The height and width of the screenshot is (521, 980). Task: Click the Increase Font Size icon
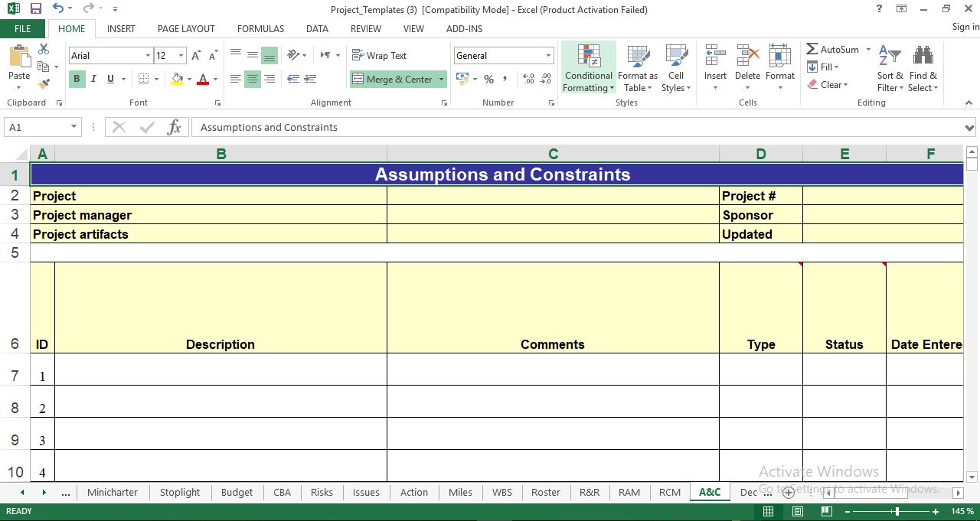195,55
